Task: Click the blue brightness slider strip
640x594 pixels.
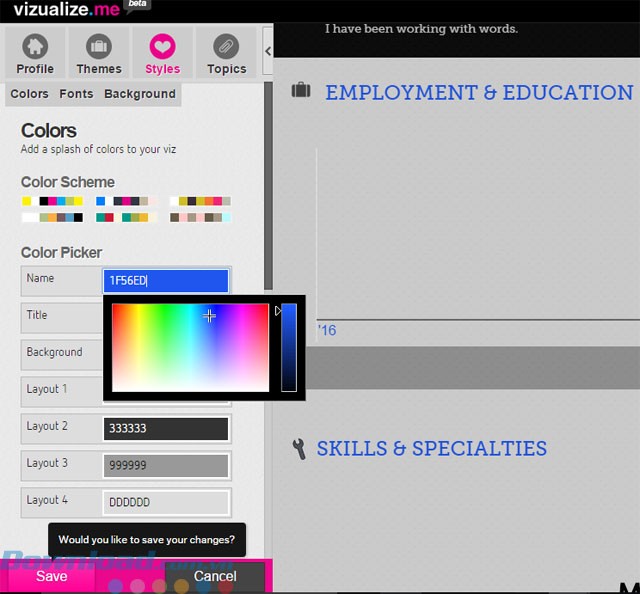Action: point(288,347)
